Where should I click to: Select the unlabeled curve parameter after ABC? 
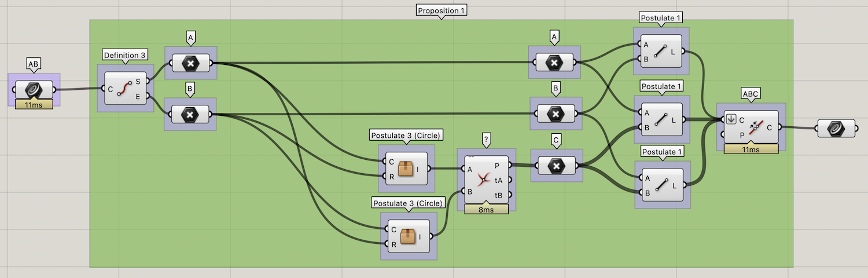836,129
